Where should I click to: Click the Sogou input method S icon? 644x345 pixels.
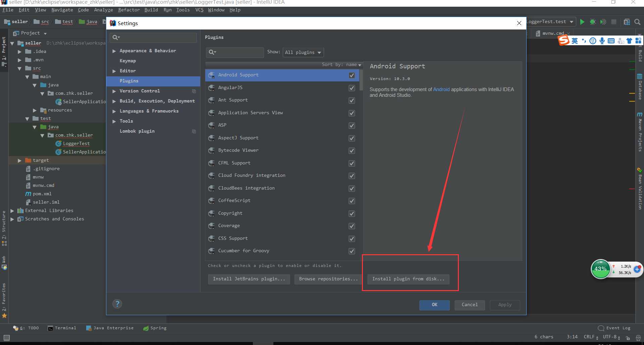(563, 41)
